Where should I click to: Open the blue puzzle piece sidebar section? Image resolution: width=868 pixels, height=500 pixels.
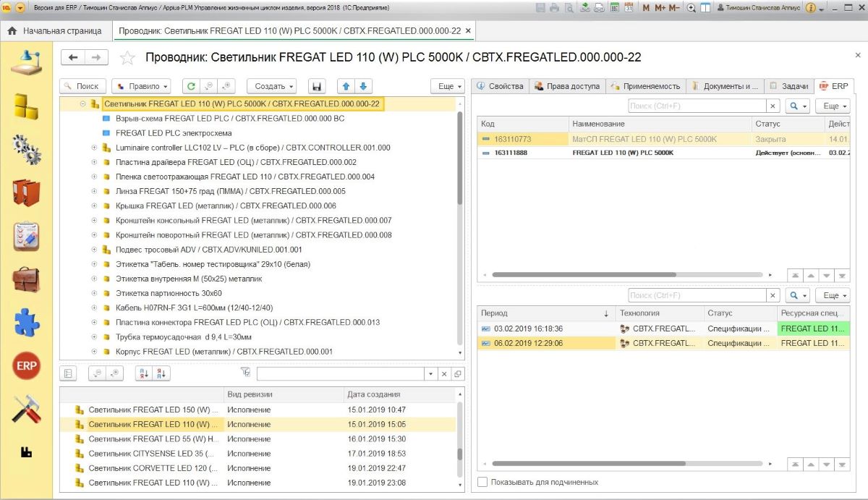point(26,323)
